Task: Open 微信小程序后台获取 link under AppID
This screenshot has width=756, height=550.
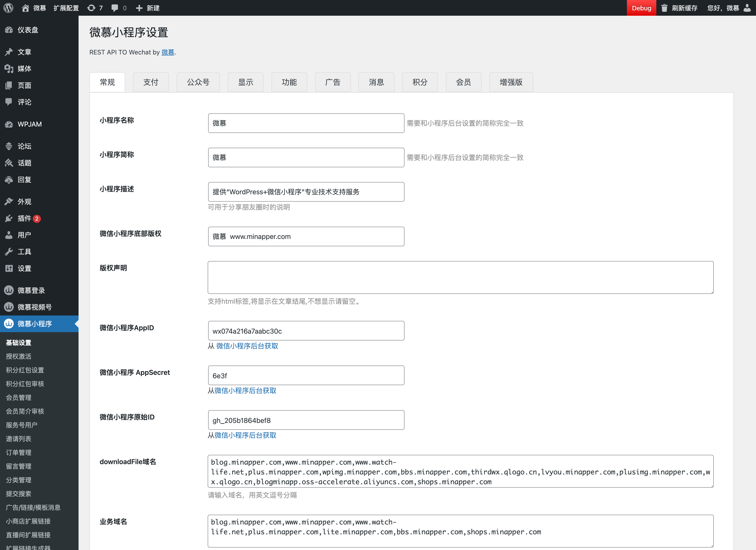Action: [247, 346]
